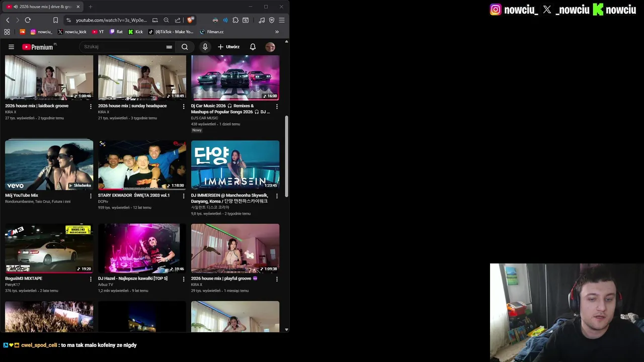Screen dimensions: 644x362
Task: Open options for sunday headspace video
Action: 183,107
